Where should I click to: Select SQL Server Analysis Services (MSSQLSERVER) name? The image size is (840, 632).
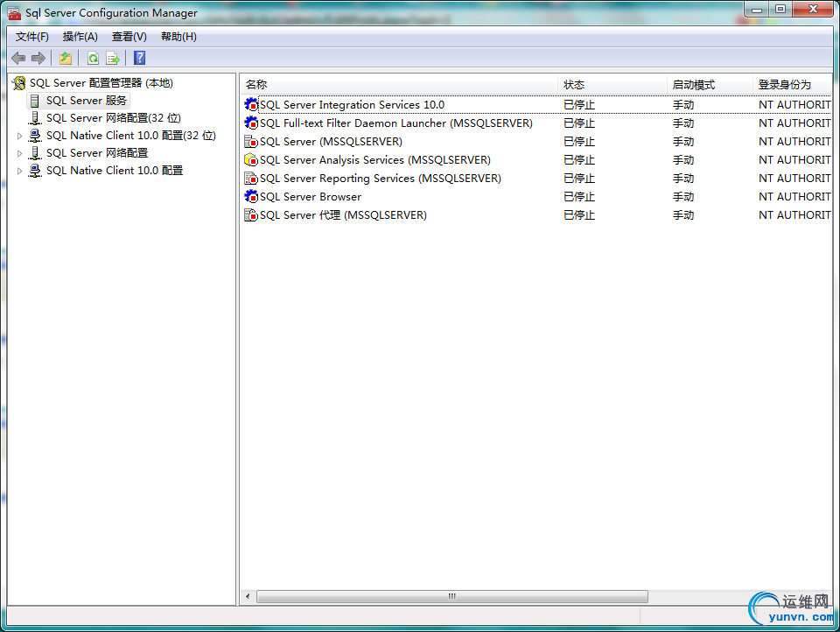[x=375, y=159]
